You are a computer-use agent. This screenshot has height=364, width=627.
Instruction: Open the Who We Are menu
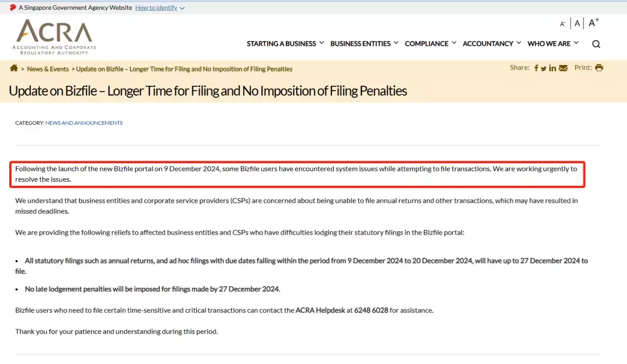[x=549, y=44]
